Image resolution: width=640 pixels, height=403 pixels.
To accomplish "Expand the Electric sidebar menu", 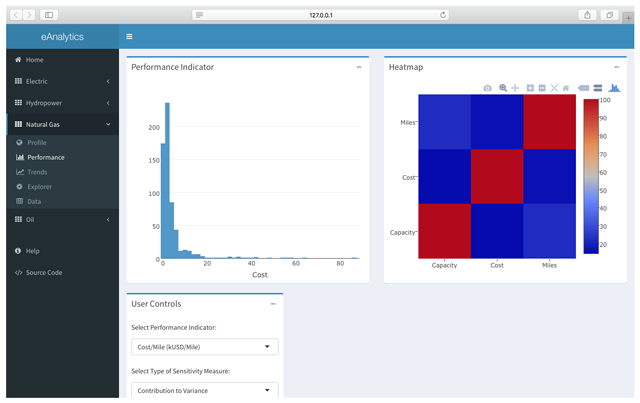I will 62,81.
